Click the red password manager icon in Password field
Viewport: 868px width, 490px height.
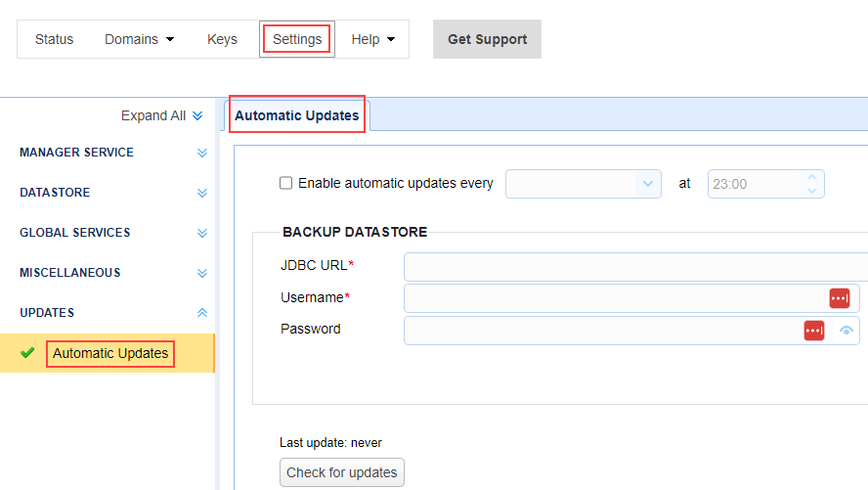813,331
